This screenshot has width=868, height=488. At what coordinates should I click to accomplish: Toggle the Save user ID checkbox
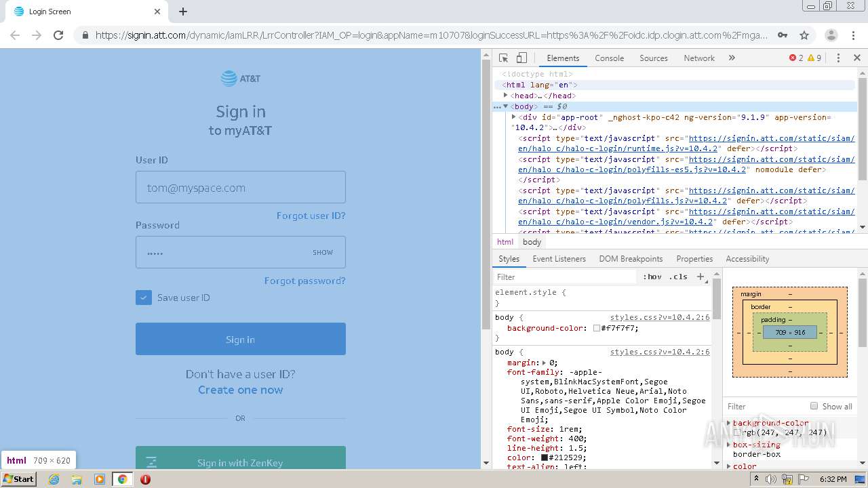144,298
